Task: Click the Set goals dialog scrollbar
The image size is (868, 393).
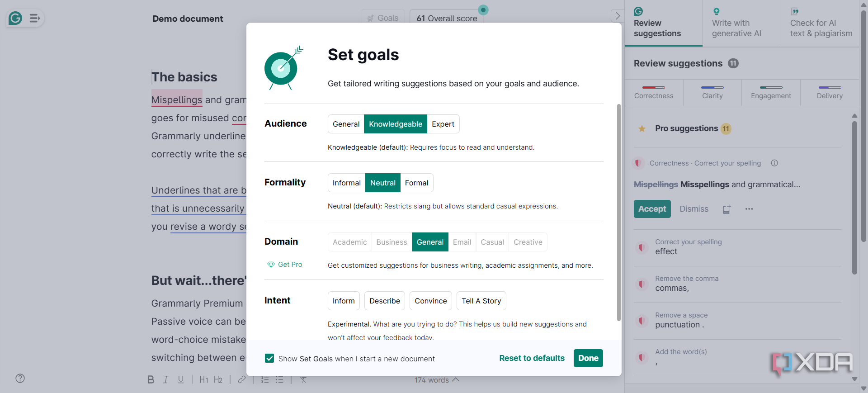Action: pyautogui.click(x=618, y=213)
